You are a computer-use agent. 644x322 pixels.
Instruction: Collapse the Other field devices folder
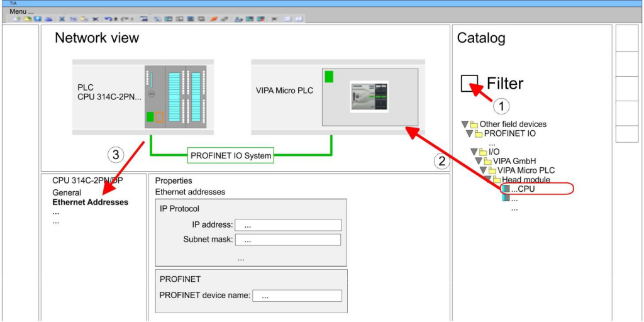465,124
